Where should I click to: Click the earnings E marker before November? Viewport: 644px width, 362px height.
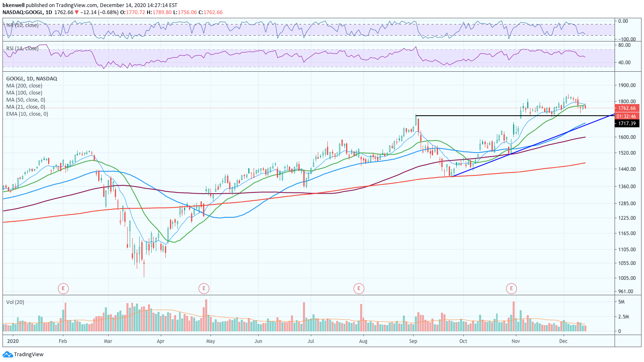pyautogui.click(x=511, y=288)
